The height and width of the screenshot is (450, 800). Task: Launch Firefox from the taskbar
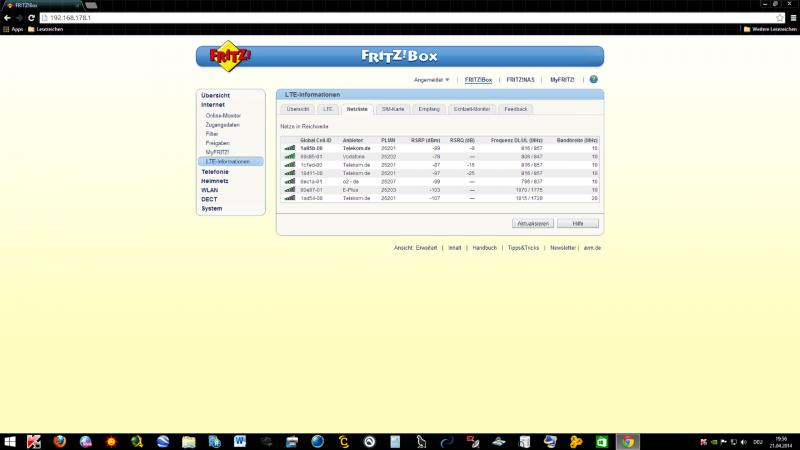coord(60,441)
